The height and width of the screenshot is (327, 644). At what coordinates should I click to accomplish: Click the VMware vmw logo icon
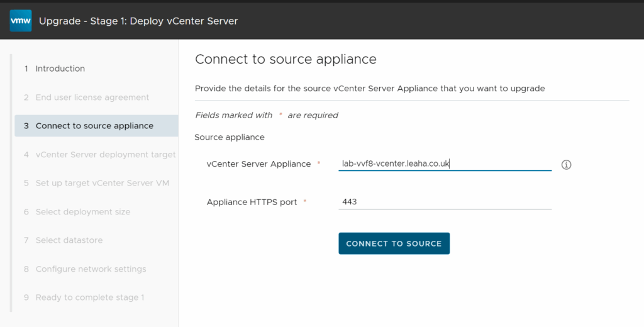tap(21, 21)
